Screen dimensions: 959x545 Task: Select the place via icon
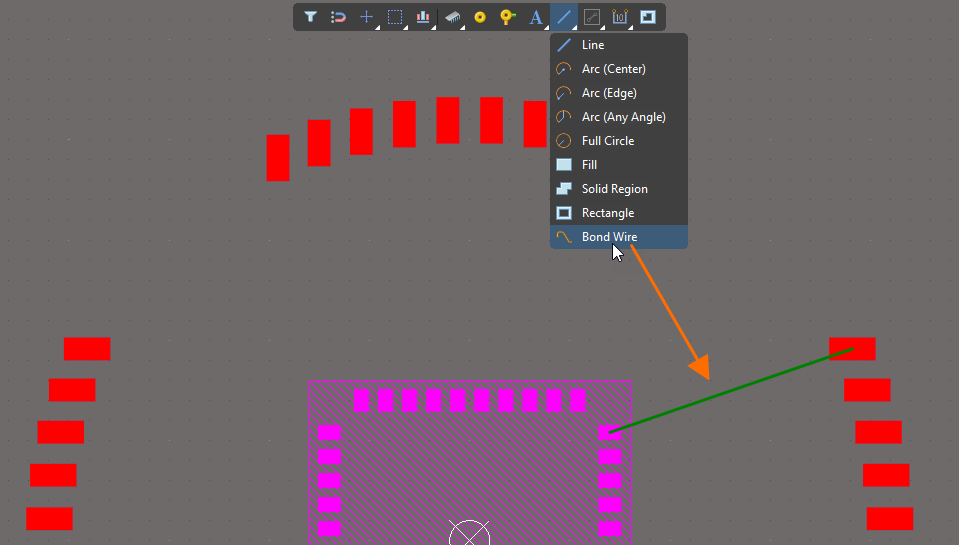[508, 17]
